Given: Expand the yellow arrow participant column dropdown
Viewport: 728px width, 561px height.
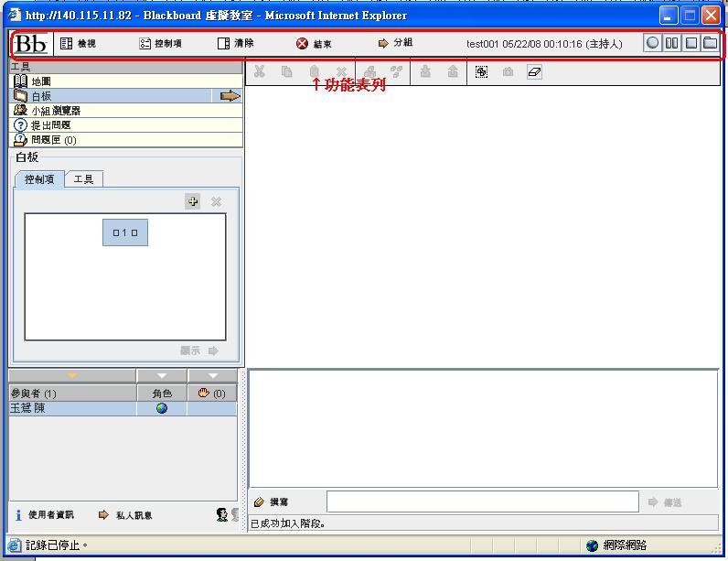Looking at the screenshot, I should click(72, 376).
